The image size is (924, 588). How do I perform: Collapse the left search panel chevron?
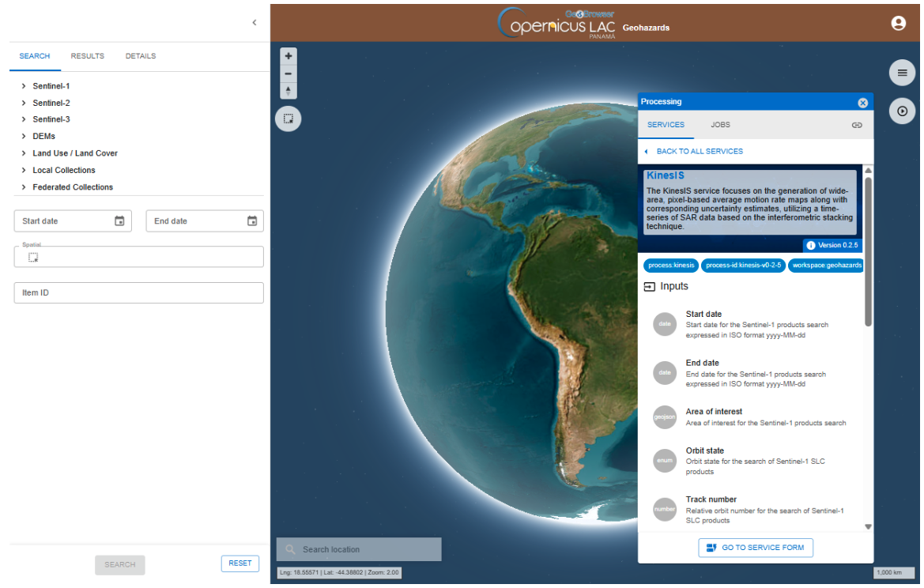point(254,23)
